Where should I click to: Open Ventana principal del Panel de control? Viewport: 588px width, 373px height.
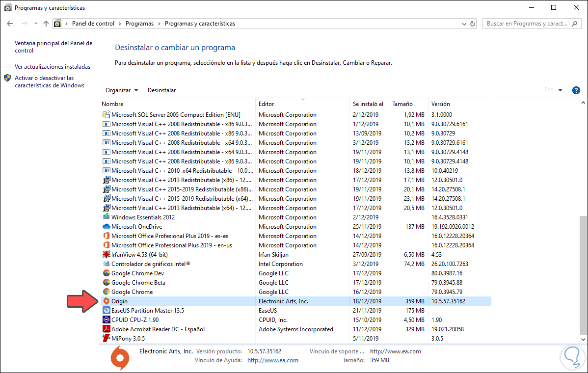coord(53,47)
